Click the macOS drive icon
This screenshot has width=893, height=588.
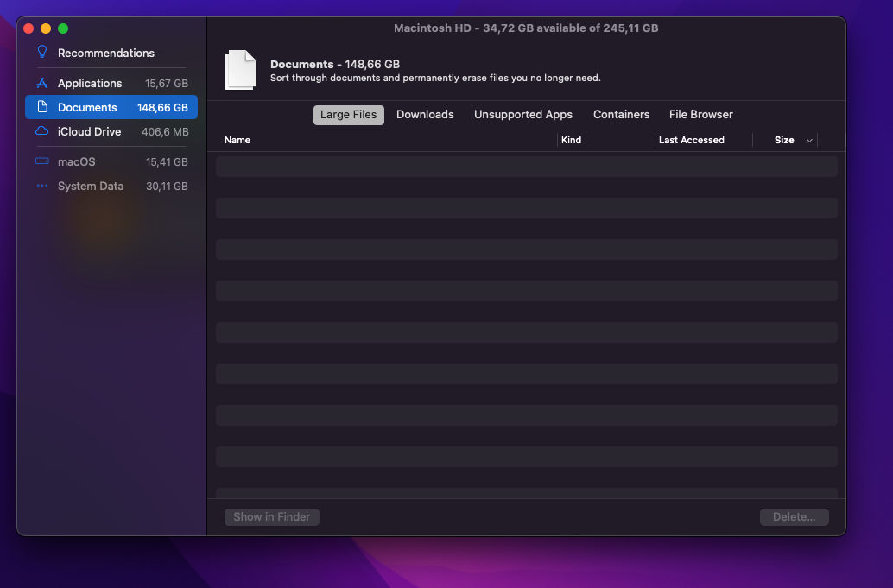pyautogui.click(x=42, y=161)
